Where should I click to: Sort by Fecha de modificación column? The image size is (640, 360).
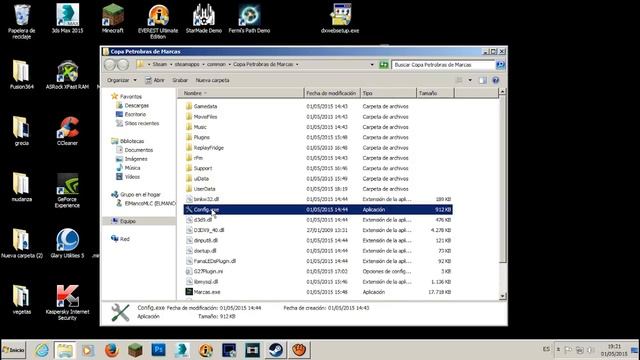pos(331,93)
